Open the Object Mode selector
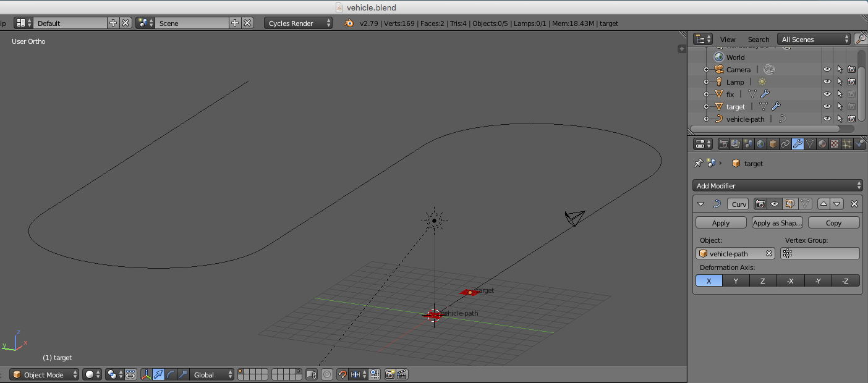Screen dimensions: 868x383 (x=45, y=375)
